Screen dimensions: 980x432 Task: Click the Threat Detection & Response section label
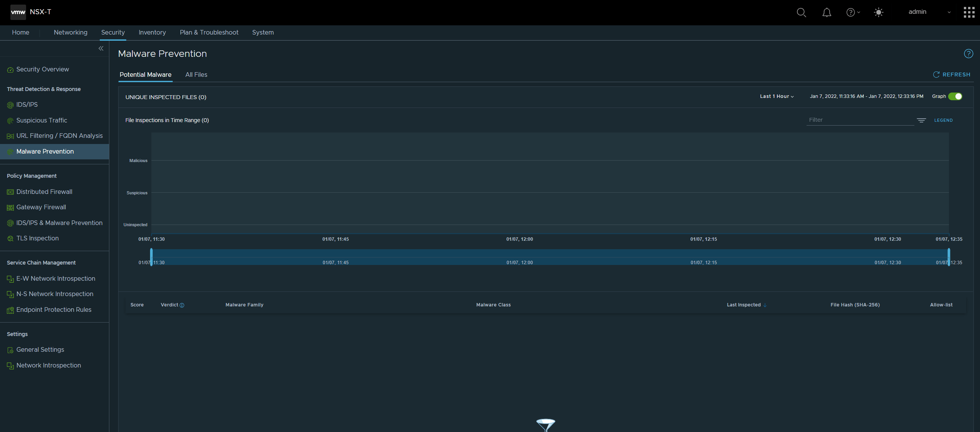44,89
